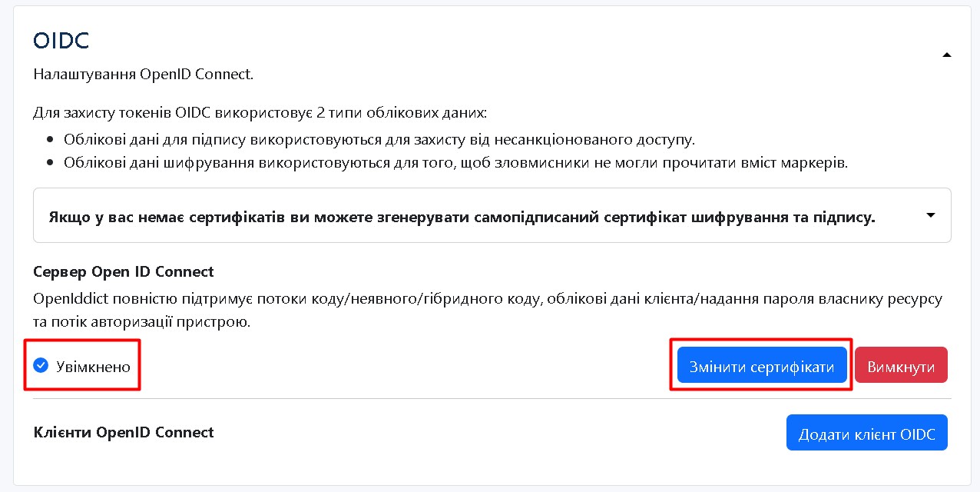
Task: Click the Налаштування OpenID Connect subtitle
Action: 144,75
